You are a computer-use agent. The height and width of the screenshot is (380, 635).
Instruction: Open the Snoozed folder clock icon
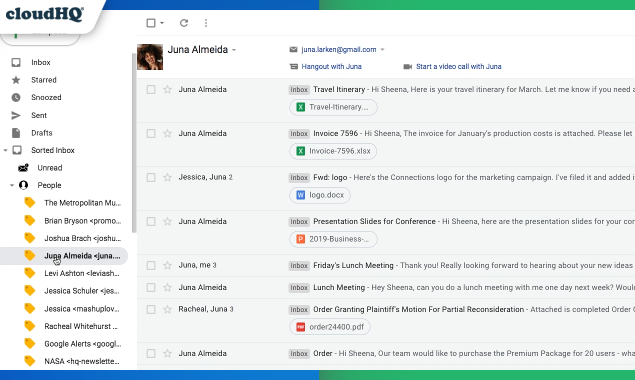[16, 98]
